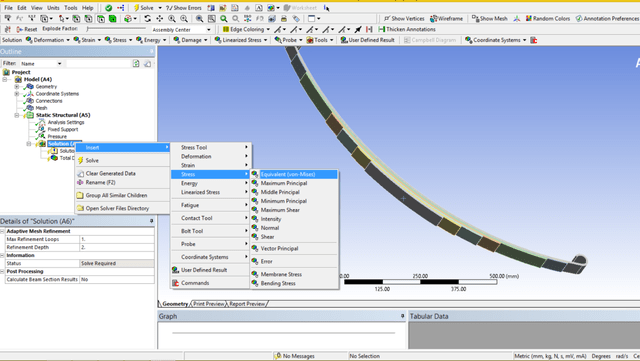Collapse the Static Structural (A5) tree node
Viewport: 640px width, 361px height.
pyautogui.click(x=17, y=115)
